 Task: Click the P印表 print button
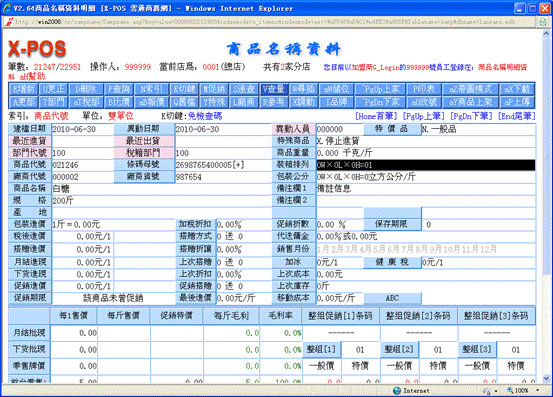coord(423,89)
